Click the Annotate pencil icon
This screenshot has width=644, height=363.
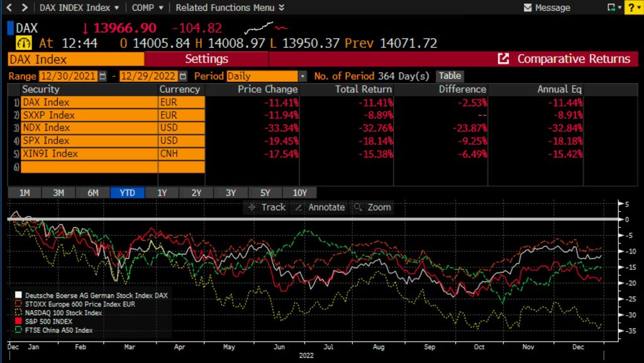[x=299, y=208]
